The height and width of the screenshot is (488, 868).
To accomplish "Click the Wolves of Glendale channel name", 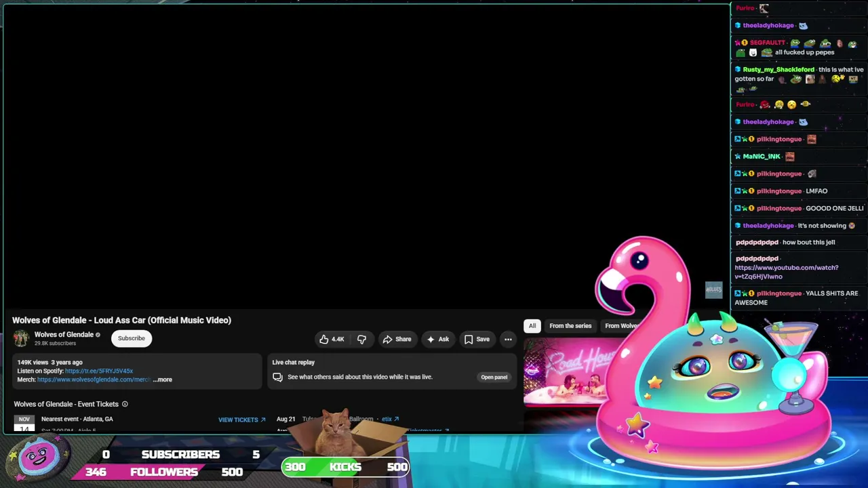I will (x=64, y=335).
